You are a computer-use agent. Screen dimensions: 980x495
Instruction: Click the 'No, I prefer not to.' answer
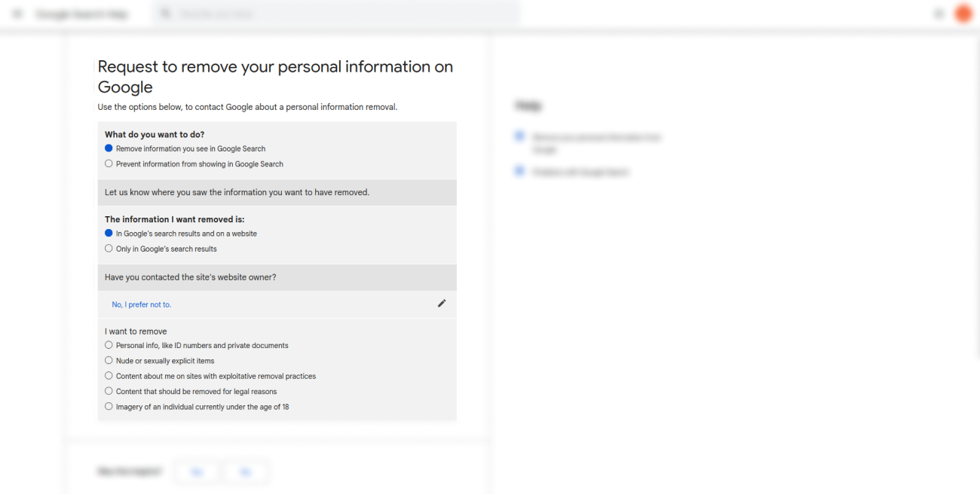point(142,304)
